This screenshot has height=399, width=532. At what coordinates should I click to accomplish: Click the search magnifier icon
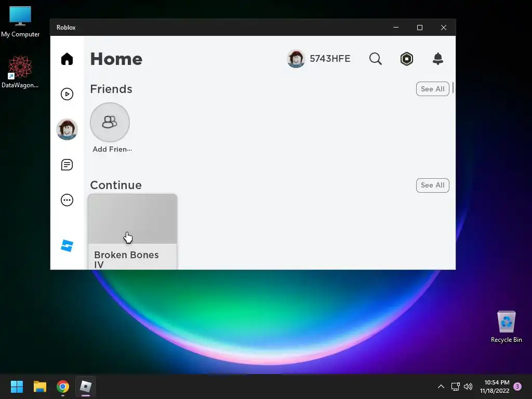pyautogui.click(x=375, y=59)
